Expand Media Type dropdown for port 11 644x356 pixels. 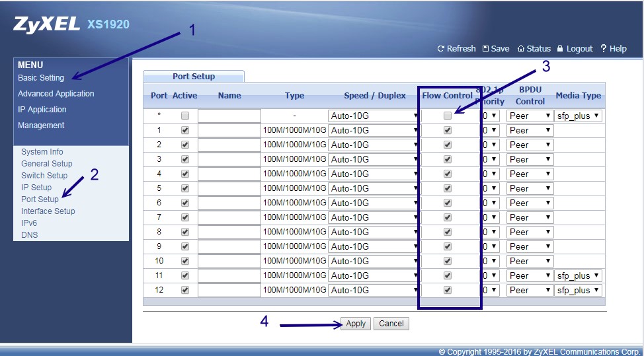pos(579,275)
